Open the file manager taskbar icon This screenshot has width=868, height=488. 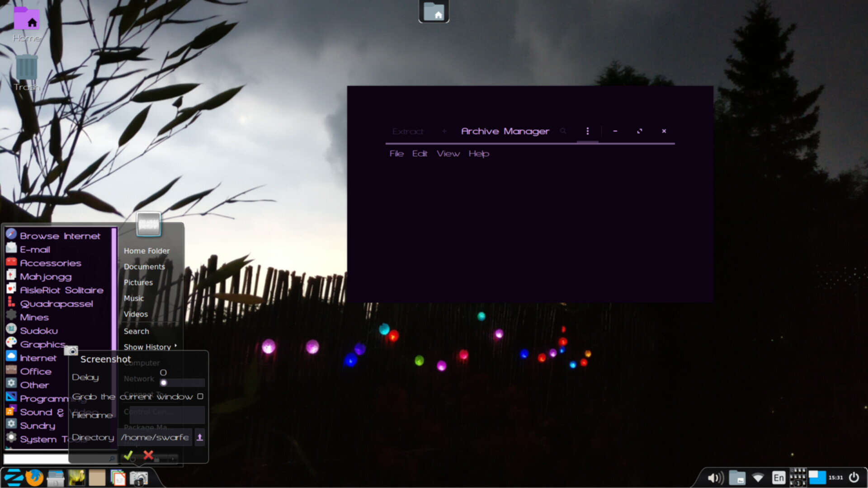tap(56, 478)
